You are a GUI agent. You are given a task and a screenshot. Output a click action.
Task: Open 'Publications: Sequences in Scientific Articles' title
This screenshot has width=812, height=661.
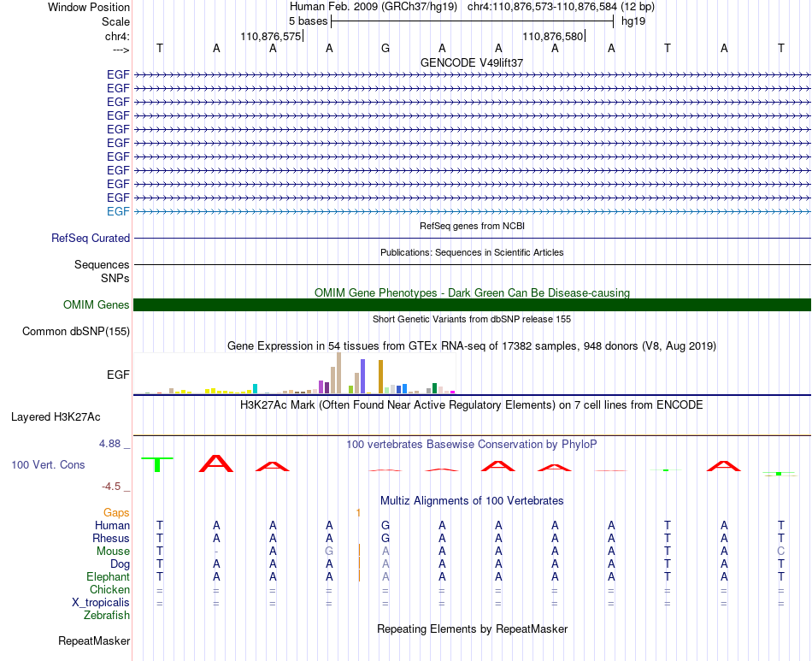(x=472, y=252)
